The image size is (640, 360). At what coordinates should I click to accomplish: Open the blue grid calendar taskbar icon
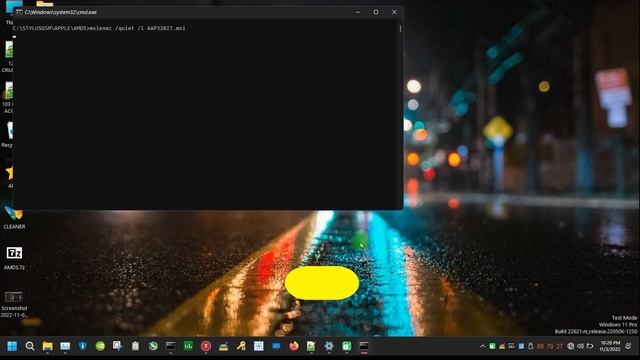(x=258, y=346)
